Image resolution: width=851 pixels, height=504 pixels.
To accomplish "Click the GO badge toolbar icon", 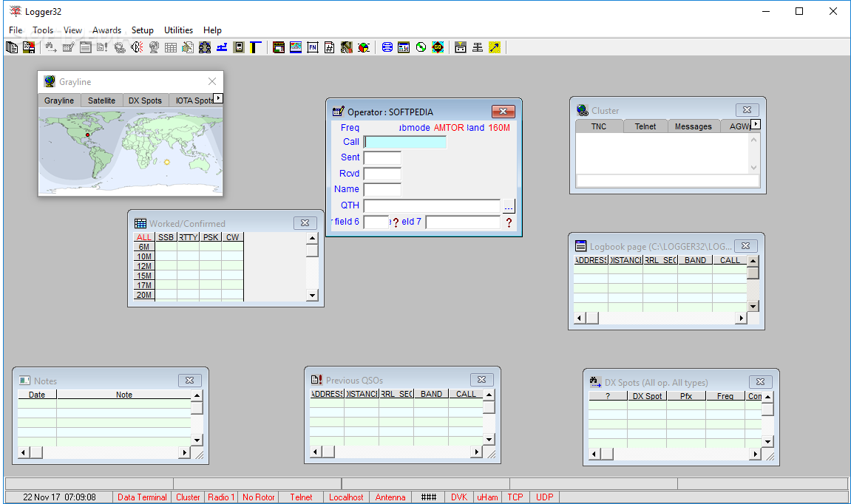I will [x=438, y=47].
